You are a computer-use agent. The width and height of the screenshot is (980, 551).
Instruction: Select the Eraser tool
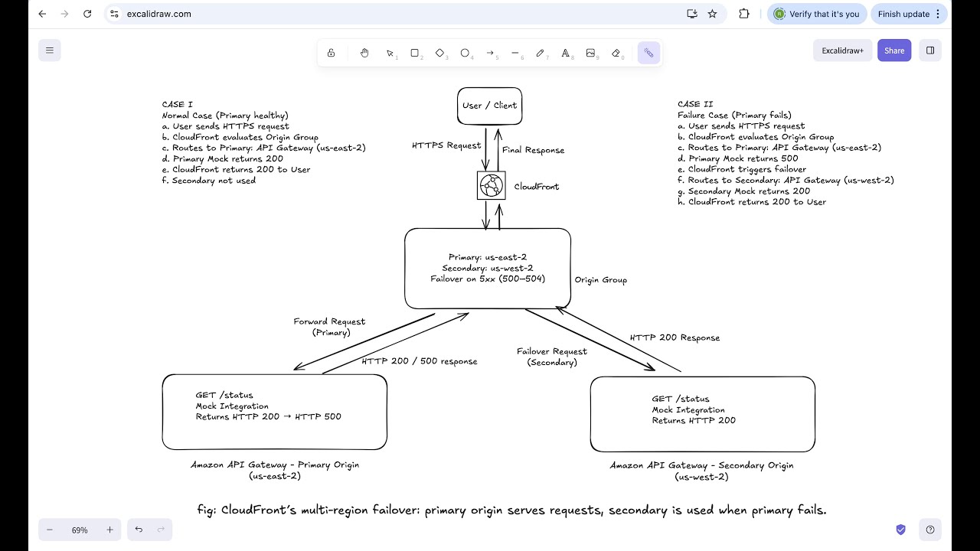pos(616,53)
